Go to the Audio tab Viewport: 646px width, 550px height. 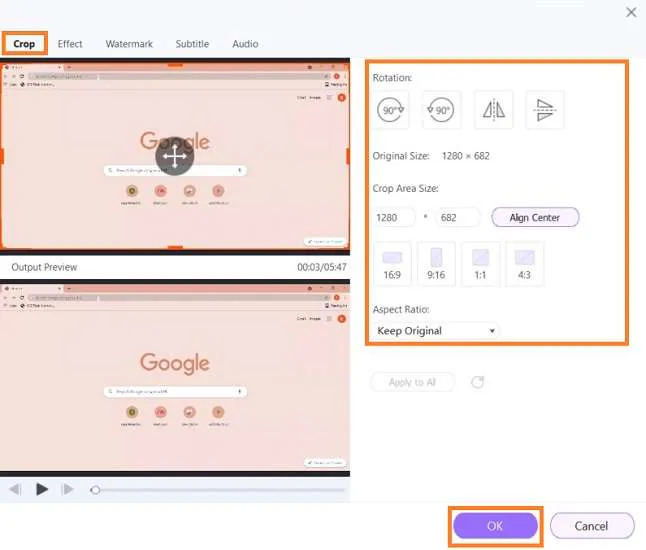click(245, 44)
